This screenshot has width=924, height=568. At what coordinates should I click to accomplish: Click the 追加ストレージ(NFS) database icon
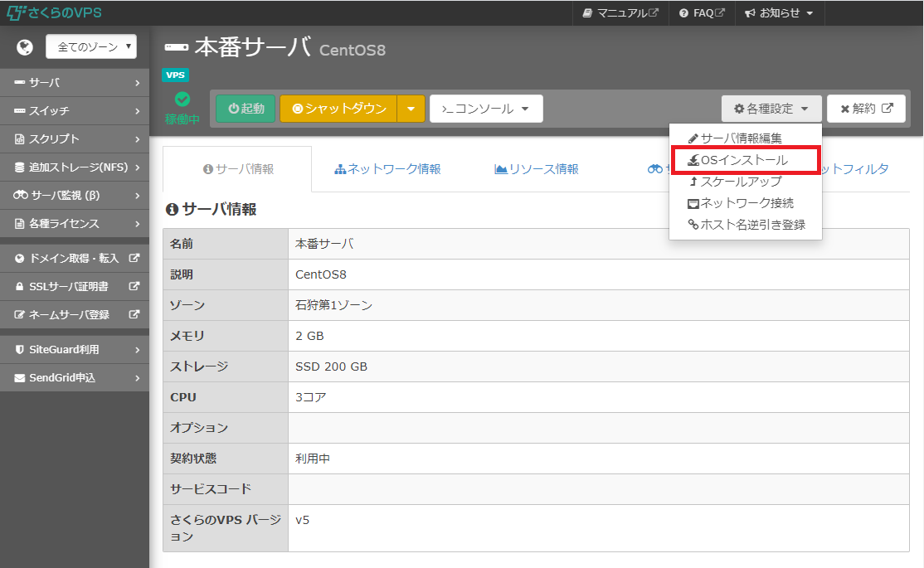19,167
